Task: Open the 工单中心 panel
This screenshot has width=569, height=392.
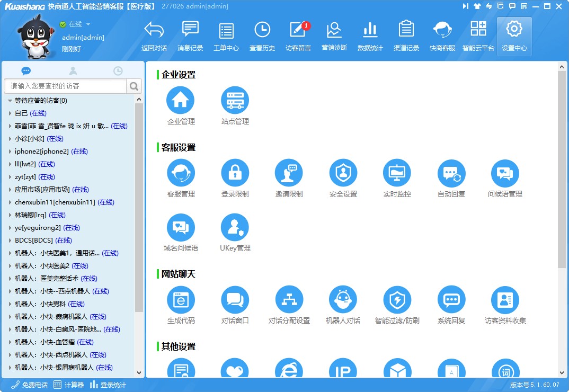Action: 226,35
